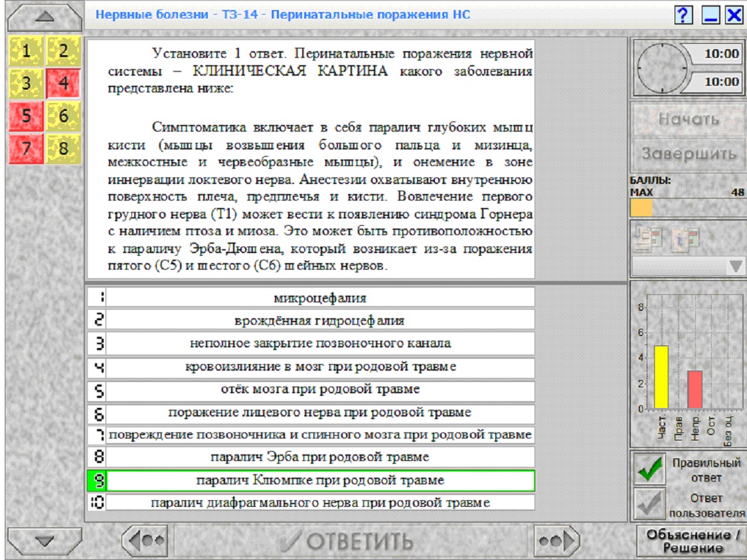Click the clock timer icon

pos(661,68)
